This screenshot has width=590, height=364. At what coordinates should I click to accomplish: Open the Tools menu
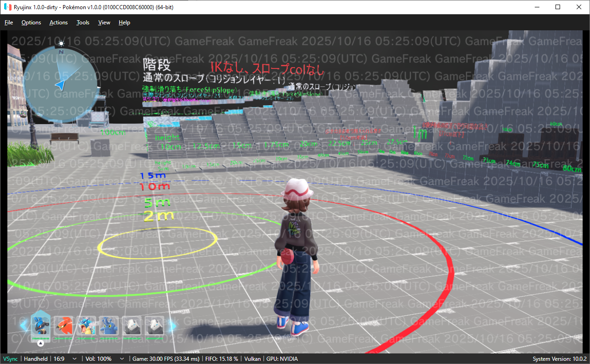83,23
